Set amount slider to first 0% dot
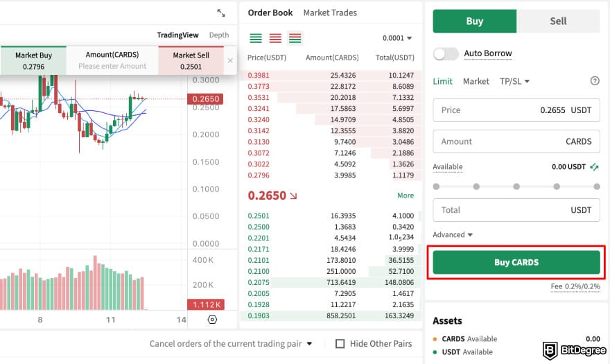The image size is (610, 364). point(436,187)
